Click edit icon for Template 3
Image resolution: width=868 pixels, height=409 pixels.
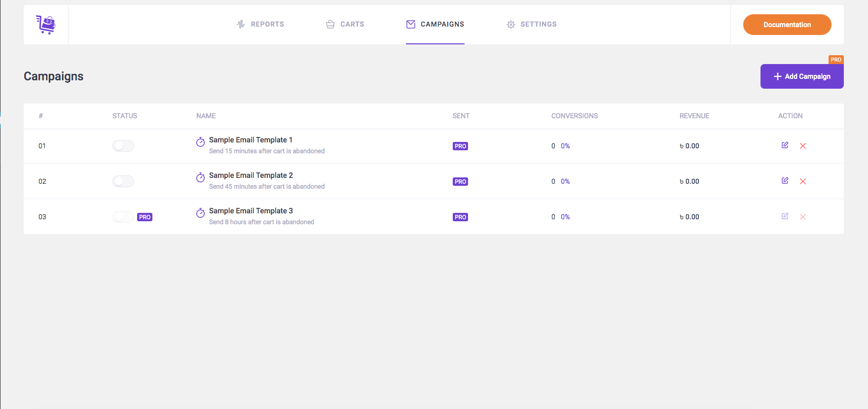click(785, 216)
